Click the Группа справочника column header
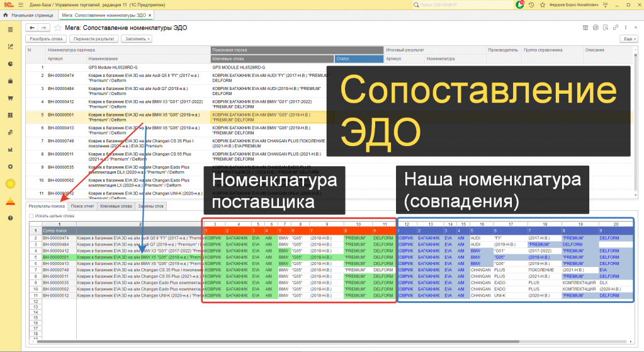 (551, 50)
